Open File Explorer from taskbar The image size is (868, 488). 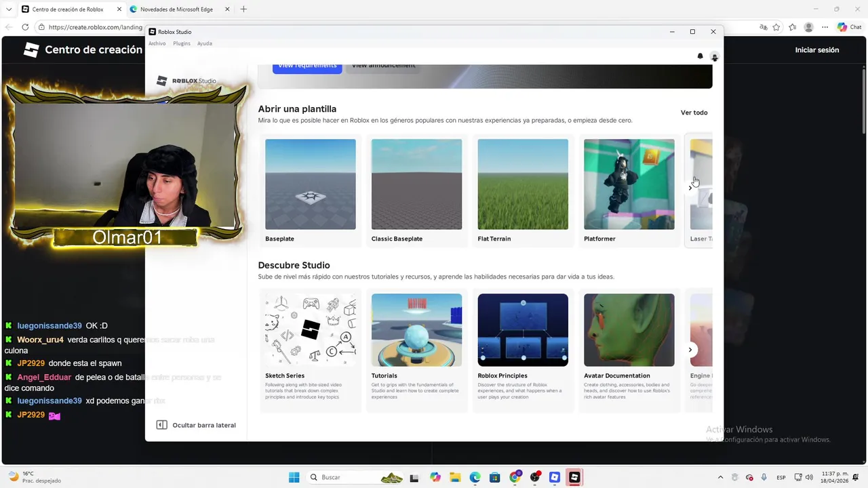(455, 477)
